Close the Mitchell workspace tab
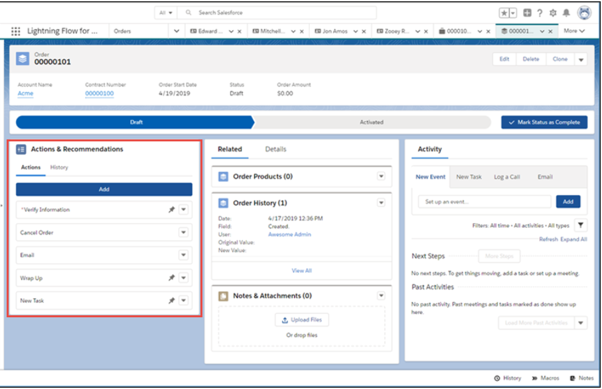Viewport: 602px width, 389px height. pyautogui.click(x=302, y=31)
